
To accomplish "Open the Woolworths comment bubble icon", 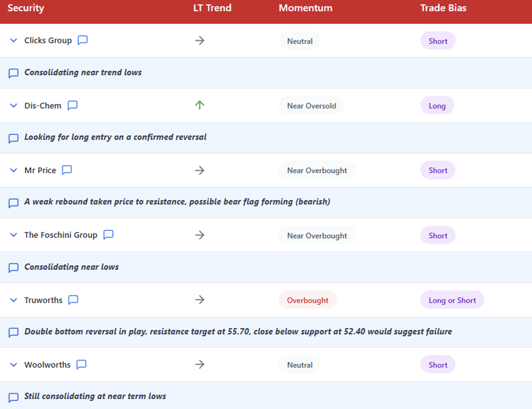I will (81, 364).
